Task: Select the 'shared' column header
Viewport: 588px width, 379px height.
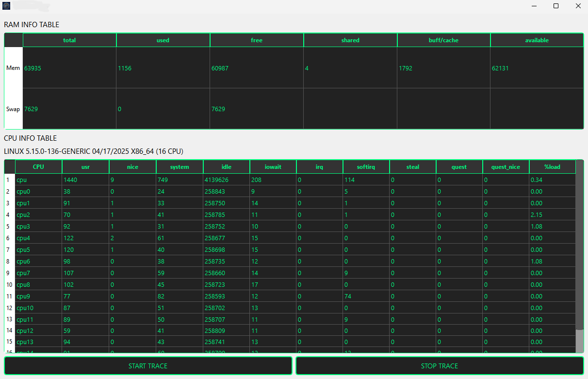Action: pyautogui.click(x=350, y=40)
